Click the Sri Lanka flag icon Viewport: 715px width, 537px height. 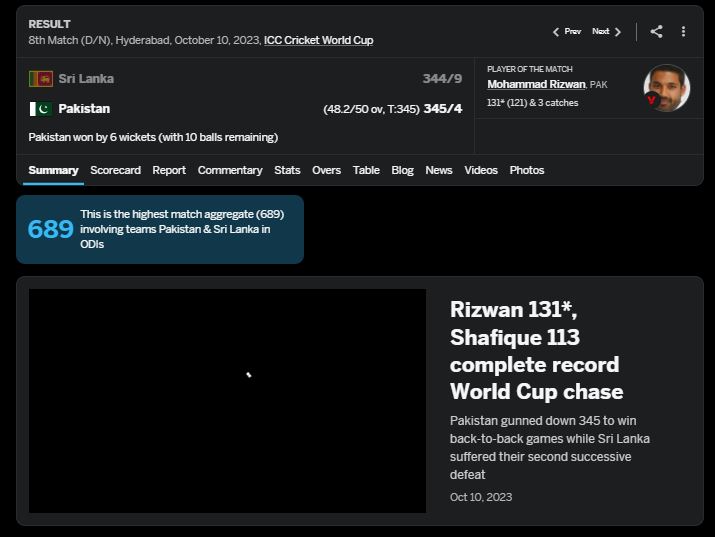(40, 79)
